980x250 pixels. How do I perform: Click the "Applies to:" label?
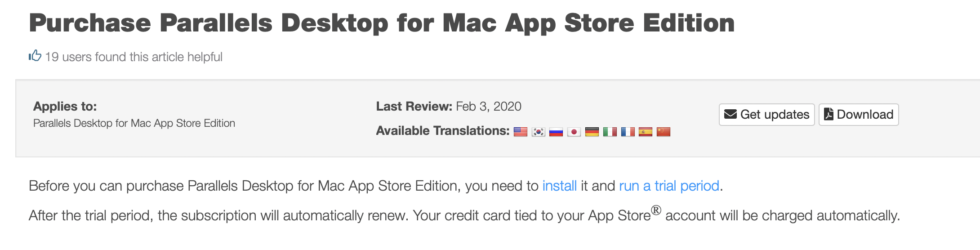coord(65,107)
